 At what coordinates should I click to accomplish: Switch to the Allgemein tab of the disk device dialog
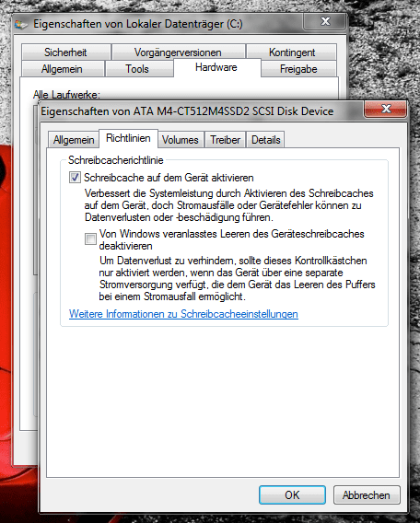point(74,139)
